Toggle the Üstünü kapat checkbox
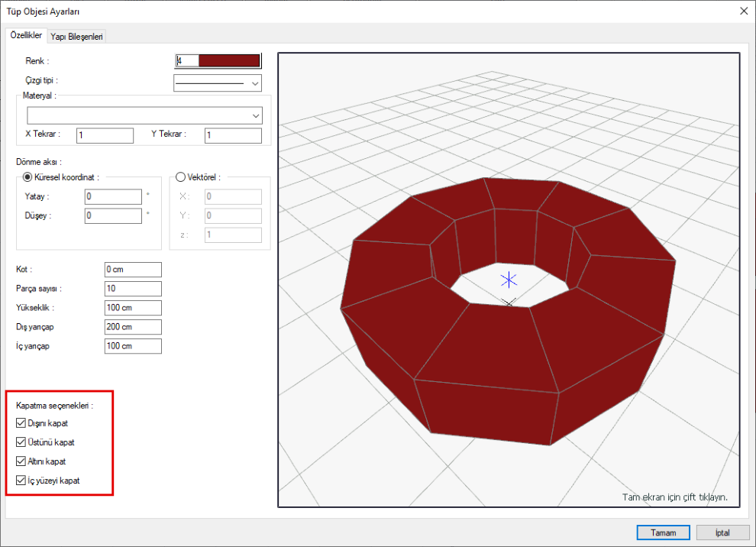The width and height of the screenshot is (756, 547). click(x=21, y=442)
